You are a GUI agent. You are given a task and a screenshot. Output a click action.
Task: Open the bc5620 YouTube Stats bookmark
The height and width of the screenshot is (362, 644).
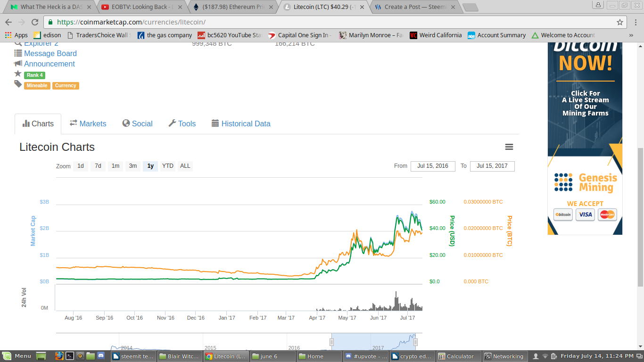(x=230, y=35)
